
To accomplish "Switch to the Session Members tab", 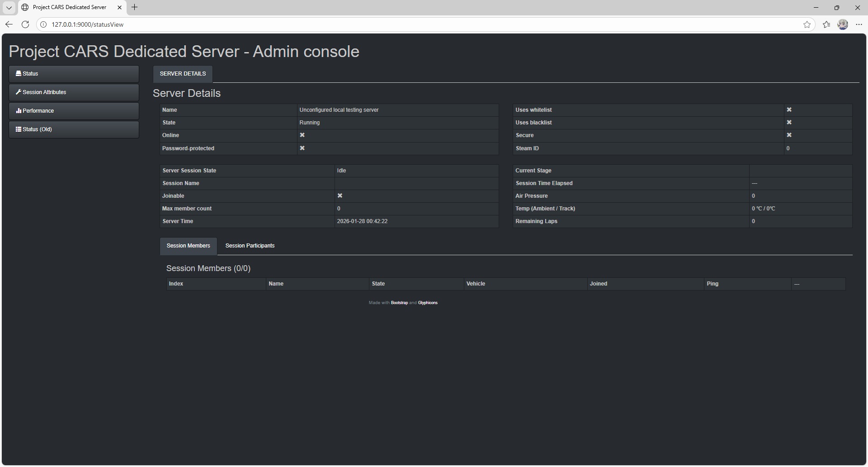I will 189,246.
